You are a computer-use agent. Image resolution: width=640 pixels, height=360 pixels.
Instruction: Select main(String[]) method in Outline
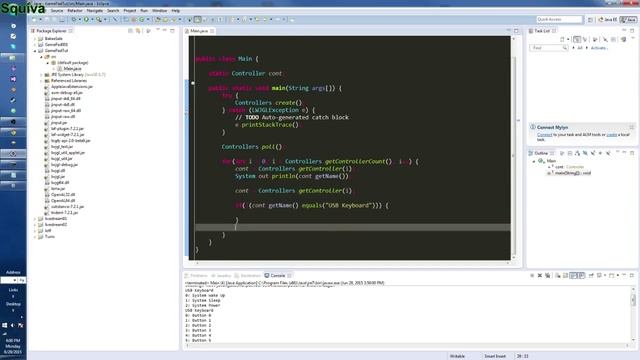pos(573,173)
